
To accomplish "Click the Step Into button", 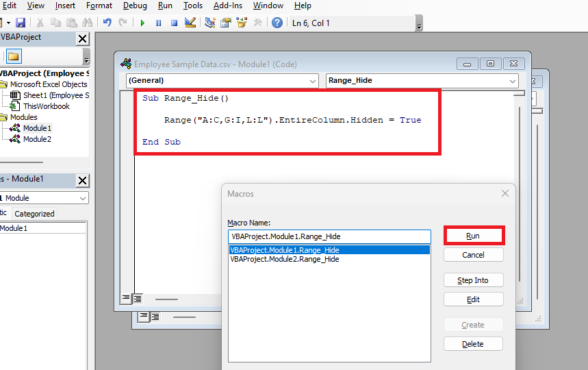I will pos(473,280).
